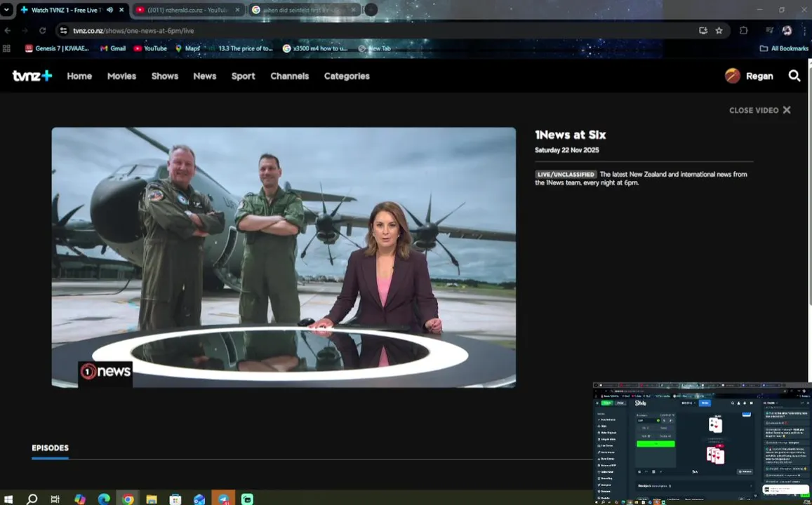Open 'x3500 m4 how to u...' bookmark
The image size is (812, 505).
(x=315, y=48)
